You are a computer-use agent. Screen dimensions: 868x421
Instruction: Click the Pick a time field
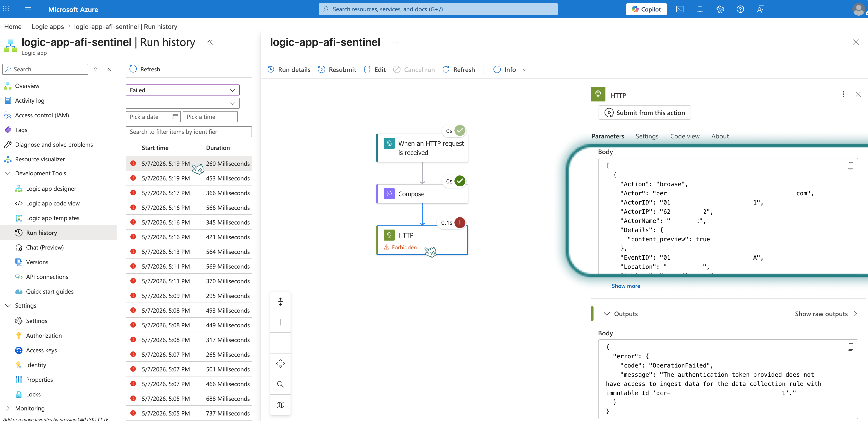[210, 117]
